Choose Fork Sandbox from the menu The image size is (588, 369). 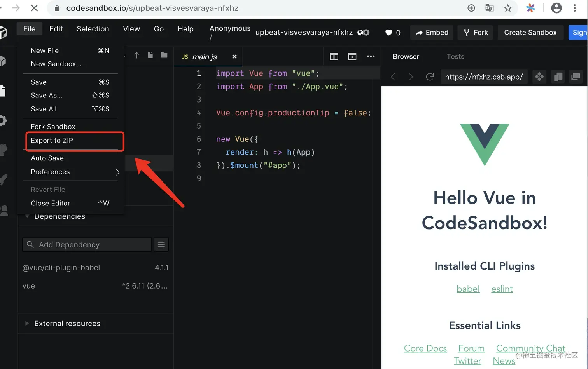tap(70, 127)
